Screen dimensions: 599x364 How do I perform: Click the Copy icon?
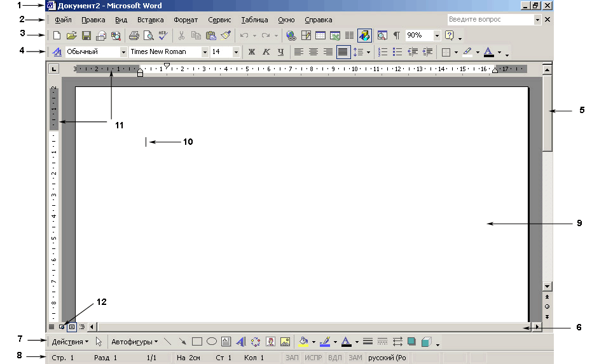click(x=196, y=36)
